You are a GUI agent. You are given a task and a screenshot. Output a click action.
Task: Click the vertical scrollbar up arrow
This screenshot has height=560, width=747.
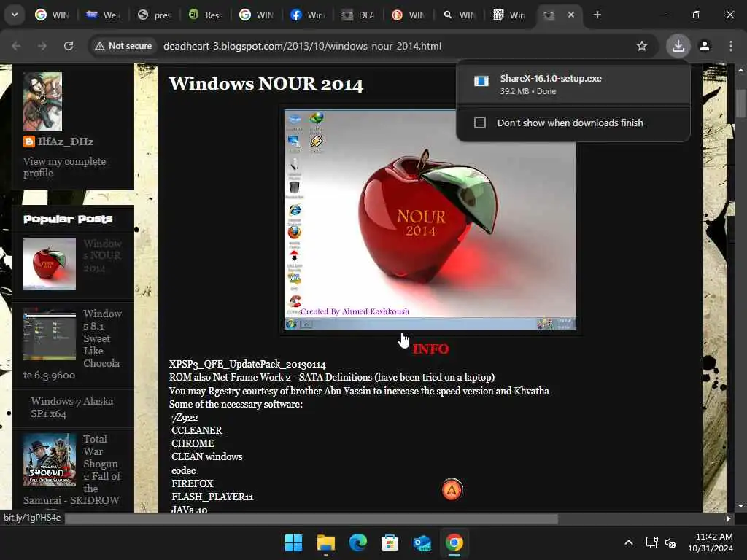pyautogui.click(x=740, y=70)
